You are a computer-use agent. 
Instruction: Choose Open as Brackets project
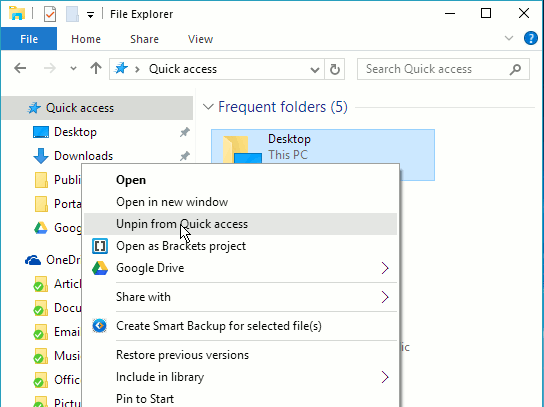[240, 246]
